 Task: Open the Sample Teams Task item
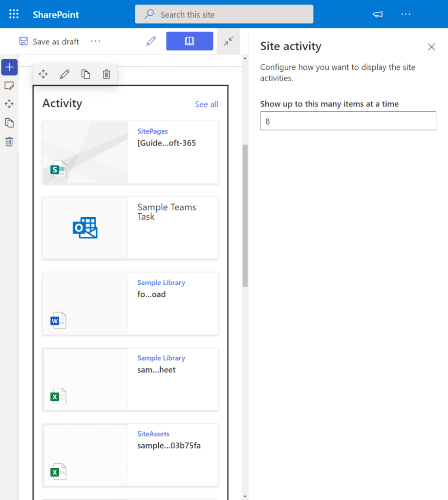tap(167, 212)
